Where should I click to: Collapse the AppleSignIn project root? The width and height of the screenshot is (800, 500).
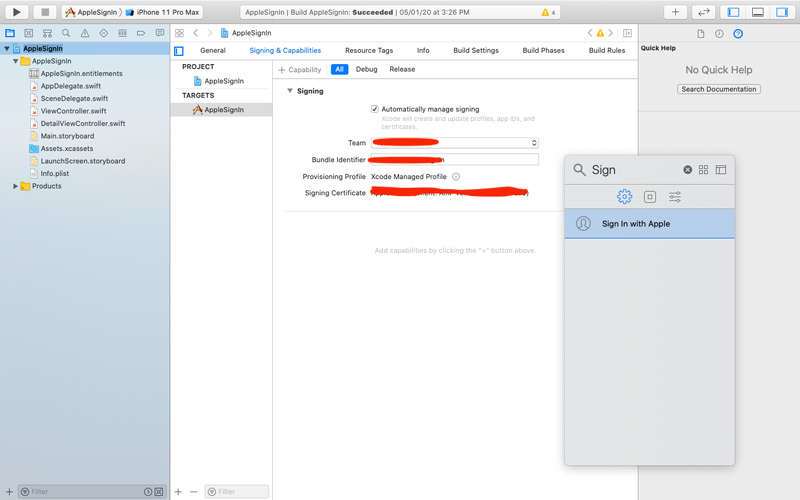pyautogui.click(x=7, y=48)
